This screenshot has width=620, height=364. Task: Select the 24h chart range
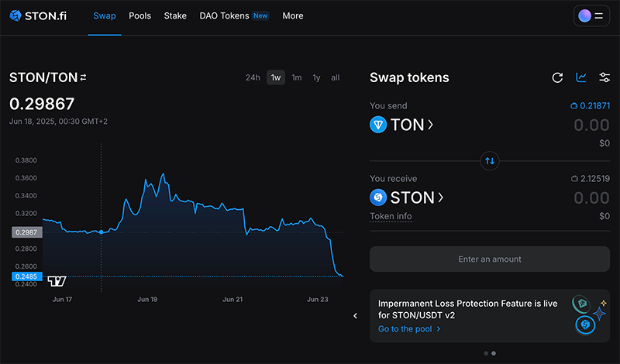pyautogui.click(x=253, y=77)
